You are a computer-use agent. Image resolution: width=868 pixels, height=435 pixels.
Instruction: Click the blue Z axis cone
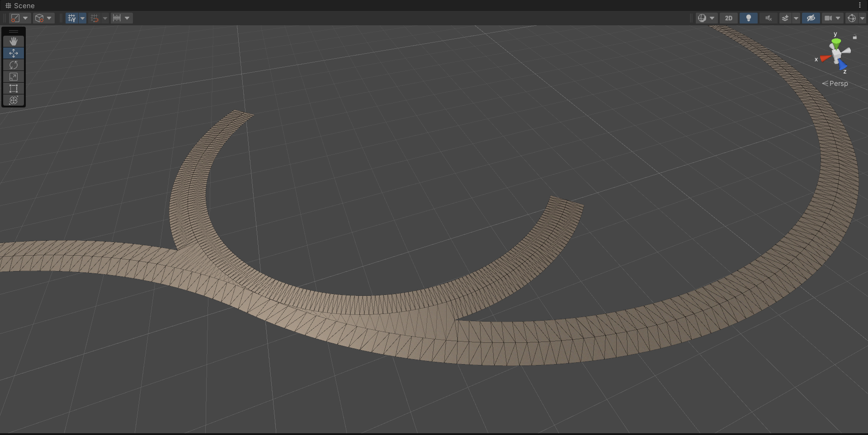click(842, 66)
